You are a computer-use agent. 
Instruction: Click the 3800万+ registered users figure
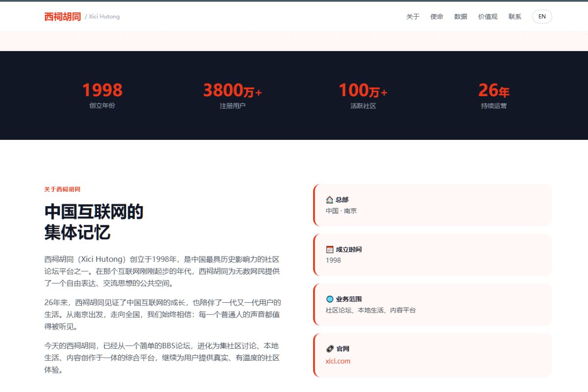[x=233, y=90]
